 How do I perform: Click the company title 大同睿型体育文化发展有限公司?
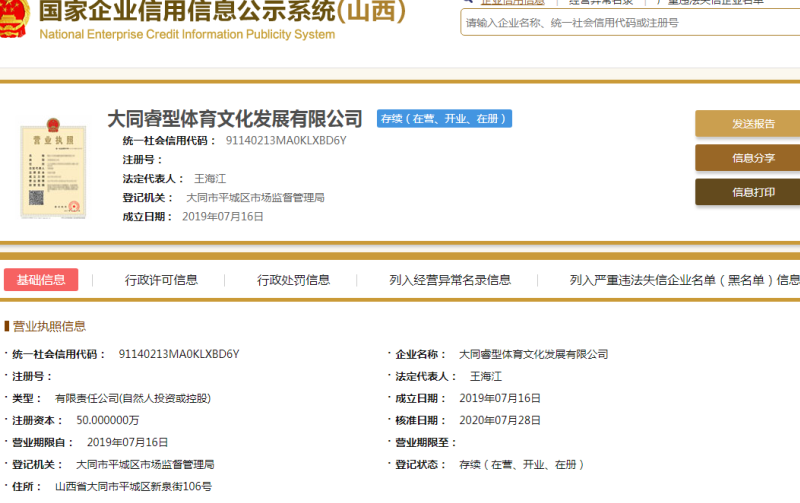coord(235,119)
